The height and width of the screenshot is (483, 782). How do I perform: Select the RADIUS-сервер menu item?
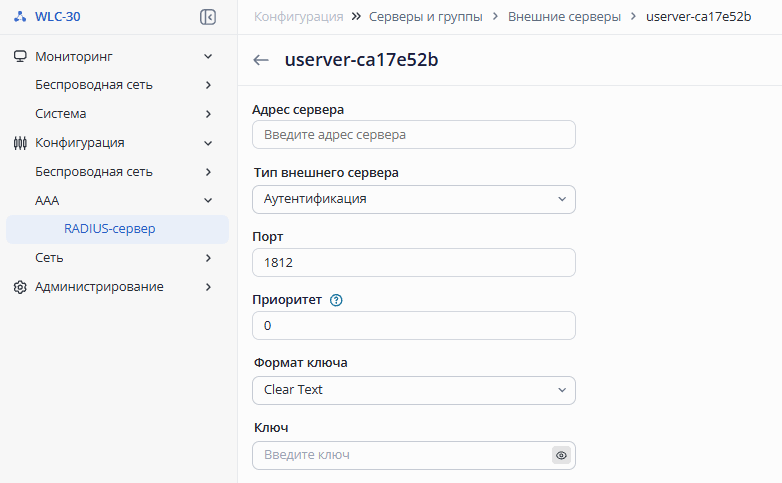click(117, 230)
